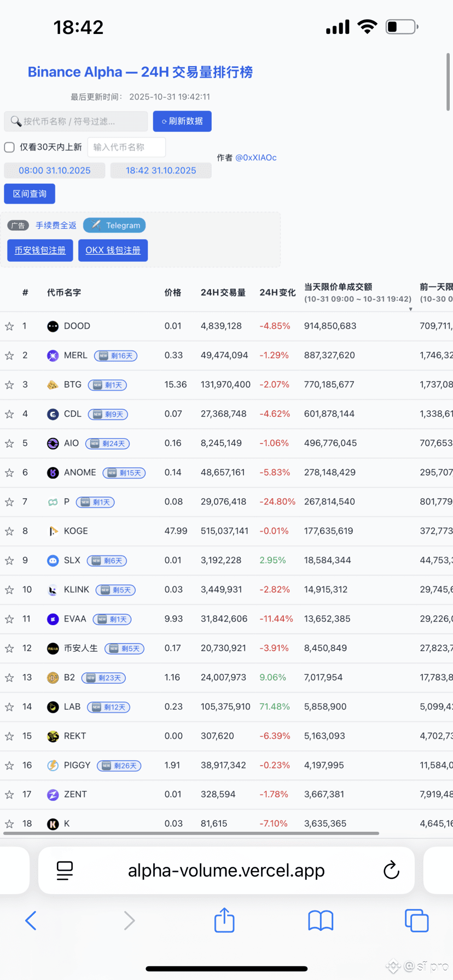Sort by # rank column header
Image resolution: width=453 pixels, height=980 pixels.
tap(25, 293)
